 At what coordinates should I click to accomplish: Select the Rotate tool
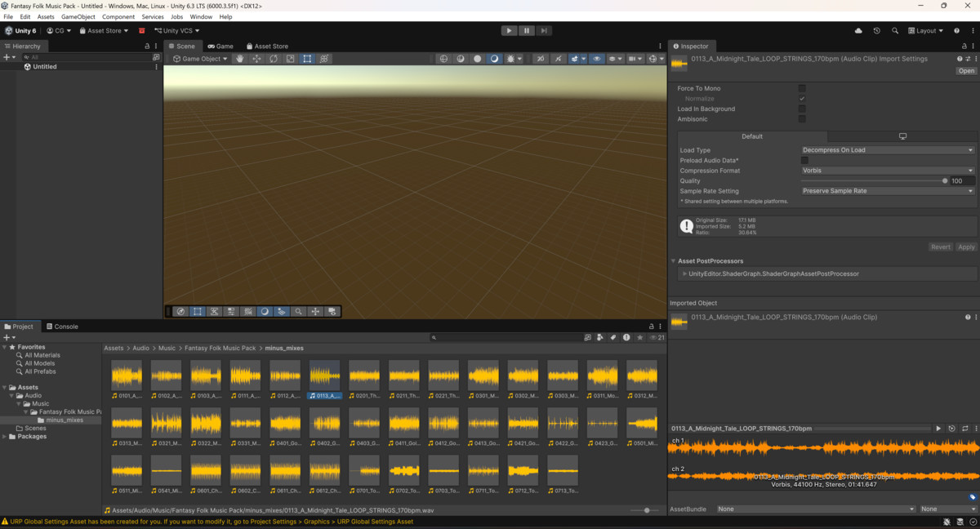[274, 59]
